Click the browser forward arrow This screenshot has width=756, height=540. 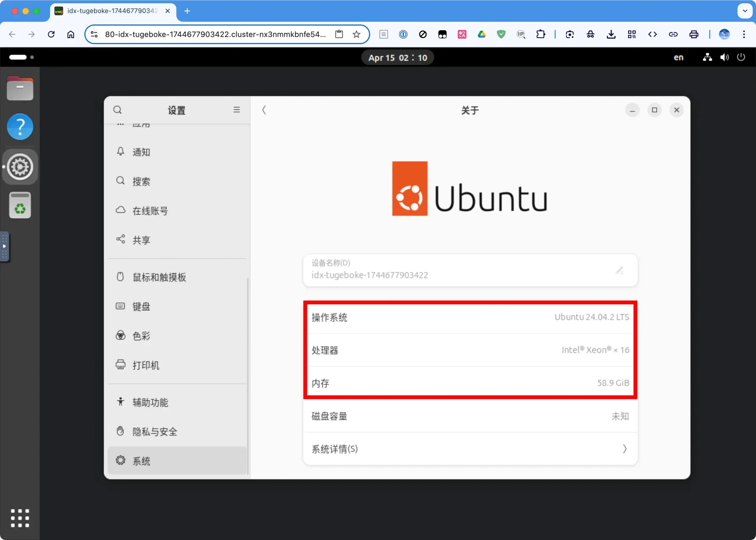(32, 34)
